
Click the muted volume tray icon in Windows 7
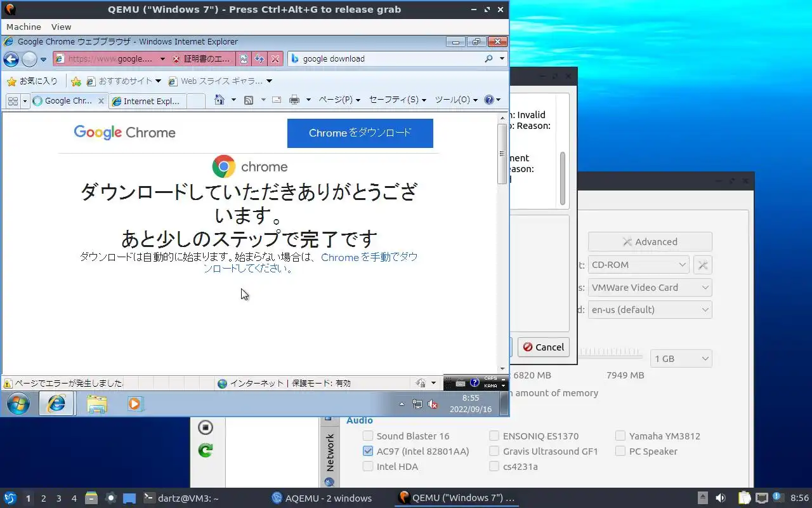[433, 404]
